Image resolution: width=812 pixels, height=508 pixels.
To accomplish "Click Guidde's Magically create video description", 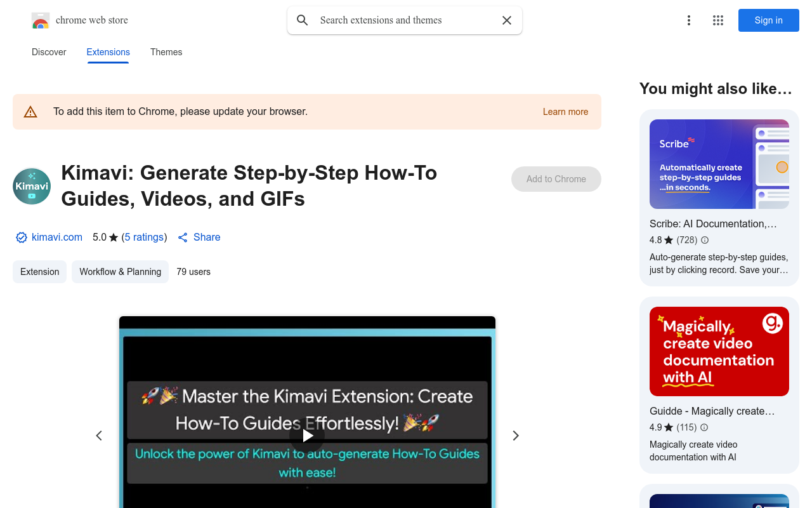I will pos(693,451).
